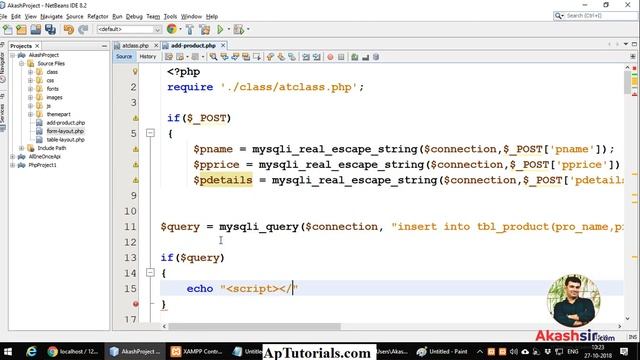Select form-layout.php in Projects tree
Screen dimensions: 640x360
pos(65,131)
